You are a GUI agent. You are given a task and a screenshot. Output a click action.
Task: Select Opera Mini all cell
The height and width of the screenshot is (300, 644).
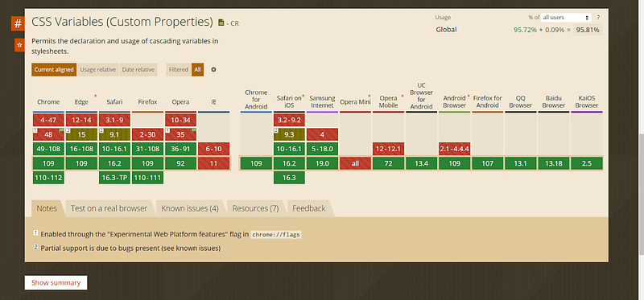pyautogui.click(x=355, y=163)
